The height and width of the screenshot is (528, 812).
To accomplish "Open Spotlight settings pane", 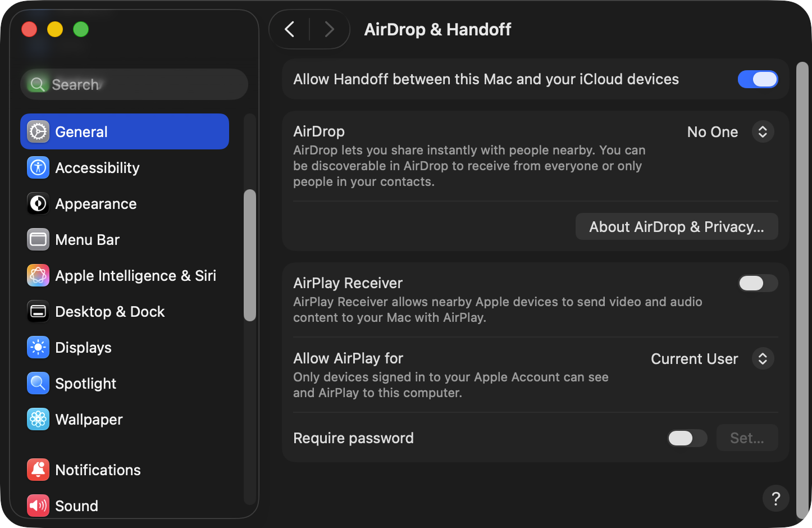I will (x=125, y=383).
